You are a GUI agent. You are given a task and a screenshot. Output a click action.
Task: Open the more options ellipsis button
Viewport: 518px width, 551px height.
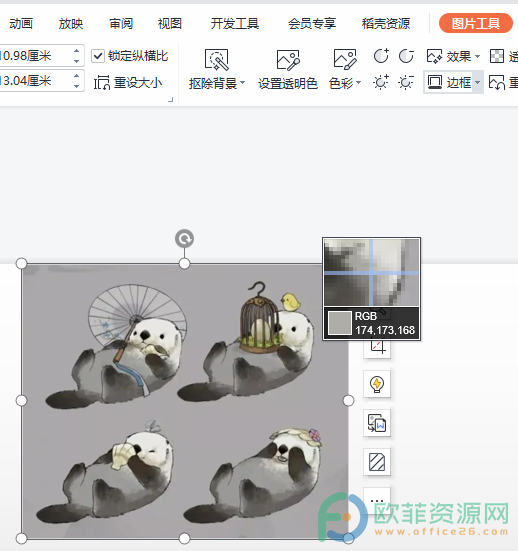click(x=377, y=500)
